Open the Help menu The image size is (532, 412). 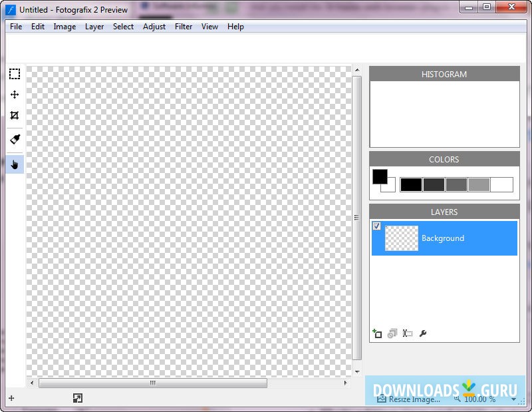(235, 27)
